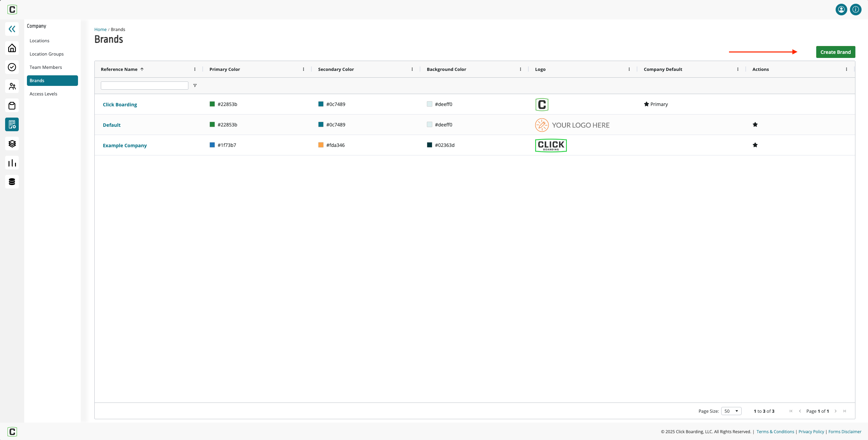Open Reference Name filter options funnel
The width and height of the screenshot is (868, 440).
click(195, 86)
